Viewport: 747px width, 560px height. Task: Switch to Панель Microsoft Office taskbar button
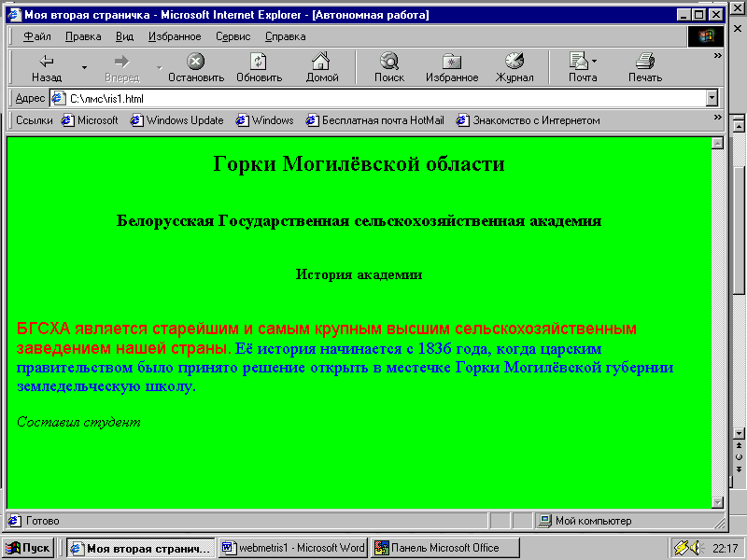tap(445, 548)
